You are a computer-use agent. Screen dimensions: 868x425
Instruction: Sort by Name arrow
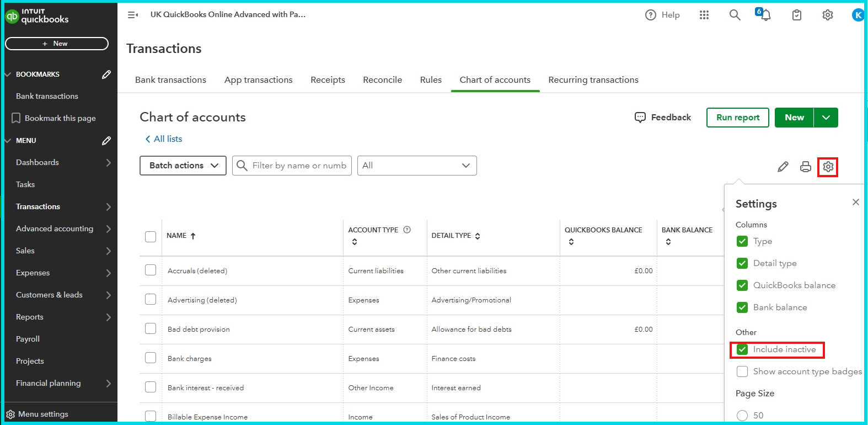tap(193, 236)
